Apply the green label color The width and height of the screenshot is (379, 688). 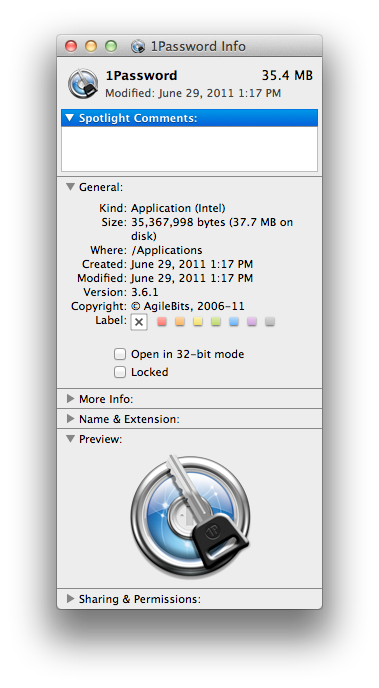[x=216, y=322]
